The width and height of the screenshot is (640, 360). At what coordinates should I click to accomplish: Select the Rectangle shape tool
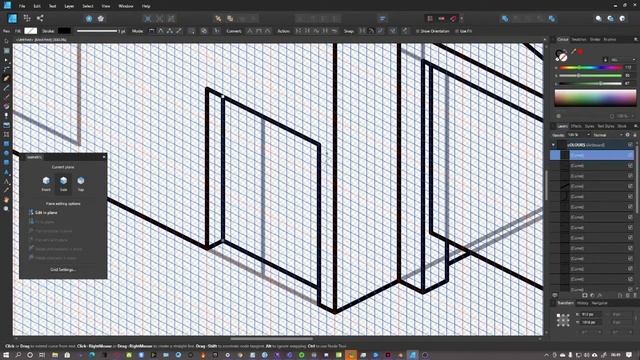click(x=6, y=144)
